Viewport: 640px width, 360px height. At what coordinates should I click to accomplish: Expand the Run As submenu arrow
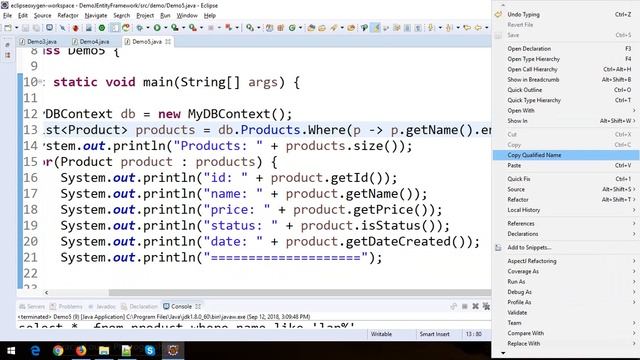[634, 282]
